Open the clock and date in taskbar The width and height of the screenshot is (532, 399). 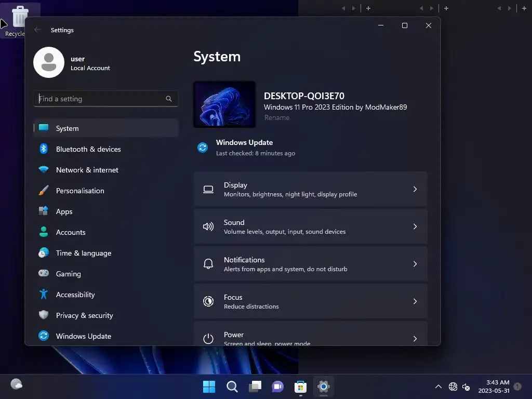(x=494, y=387)
